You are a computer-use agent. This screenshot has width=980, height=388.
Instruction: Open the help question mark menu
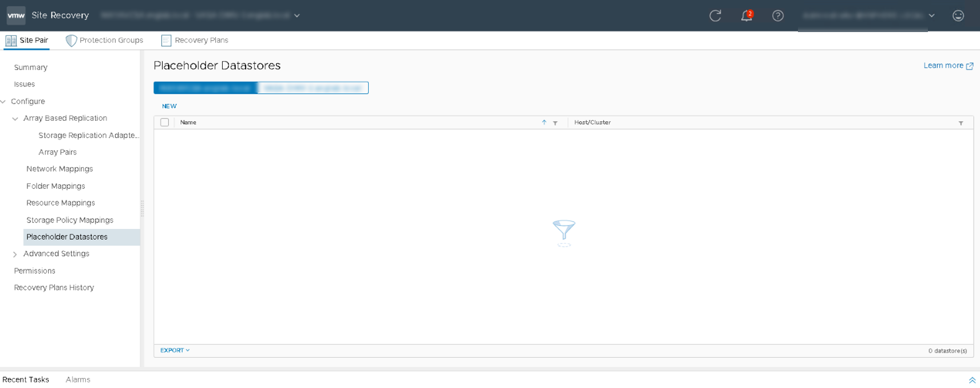coord(777,15)
